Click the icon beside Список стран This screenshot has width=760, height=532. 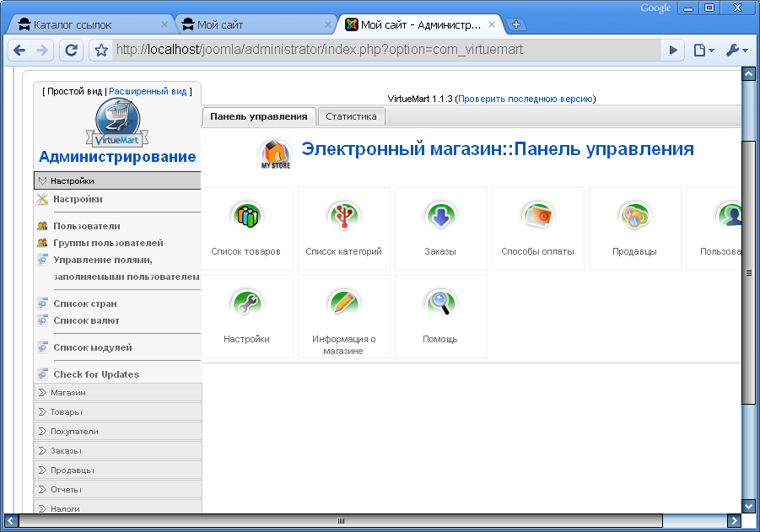tap(43, 304)
